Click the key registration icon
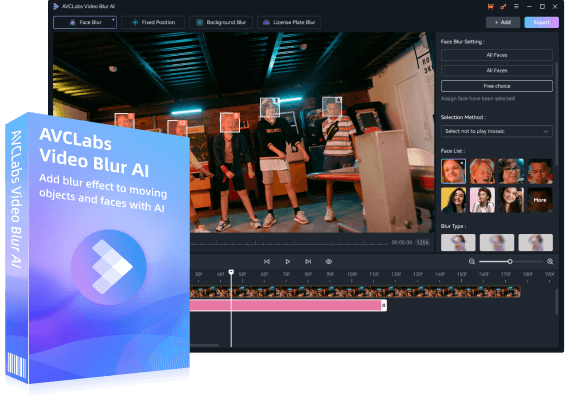 coord(503,6)
